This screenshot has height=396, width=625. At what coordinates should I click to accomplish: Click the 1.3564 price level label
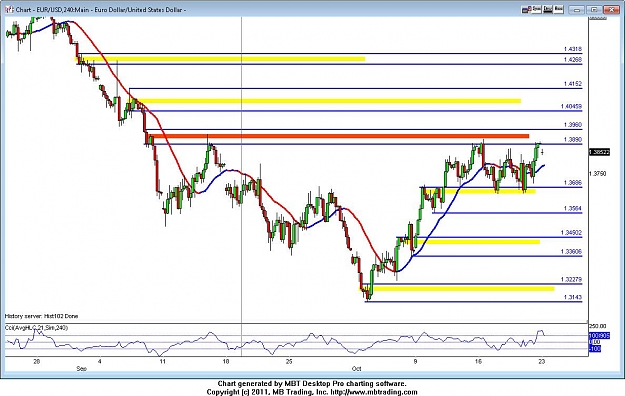573,208
